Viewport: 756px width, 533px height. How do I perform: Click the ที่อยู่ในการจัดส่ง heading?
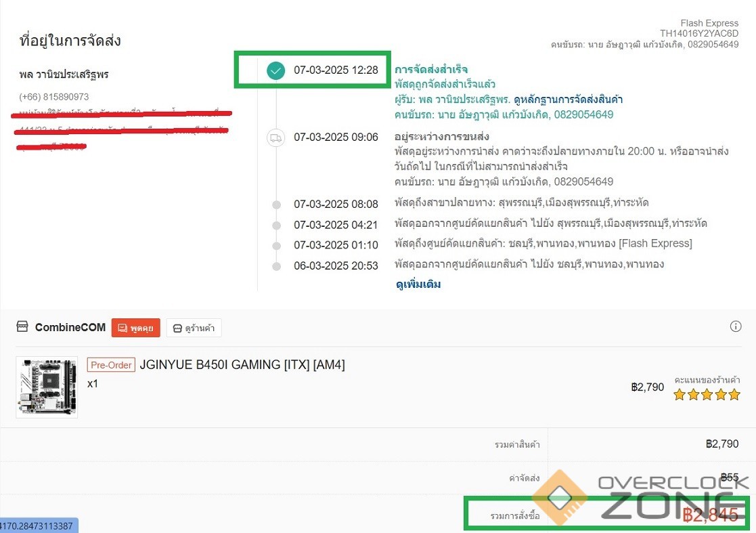point(70,40)
